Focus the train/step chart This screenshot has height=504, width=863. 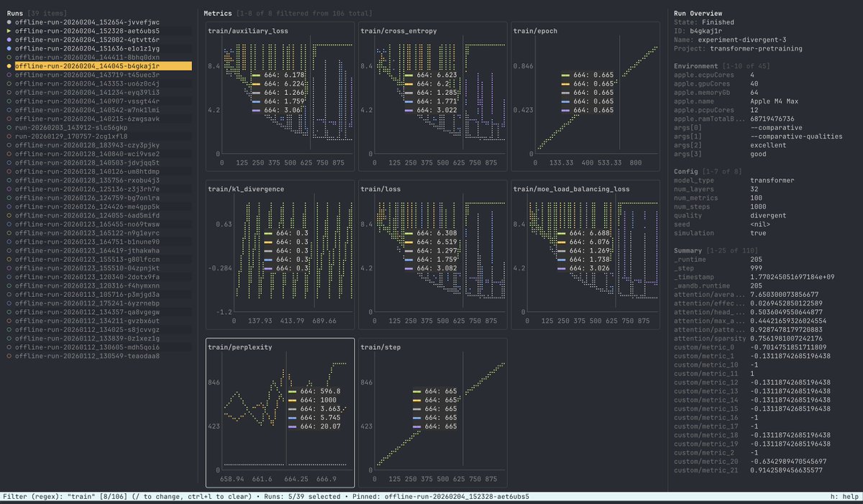(x=433, y=413)
